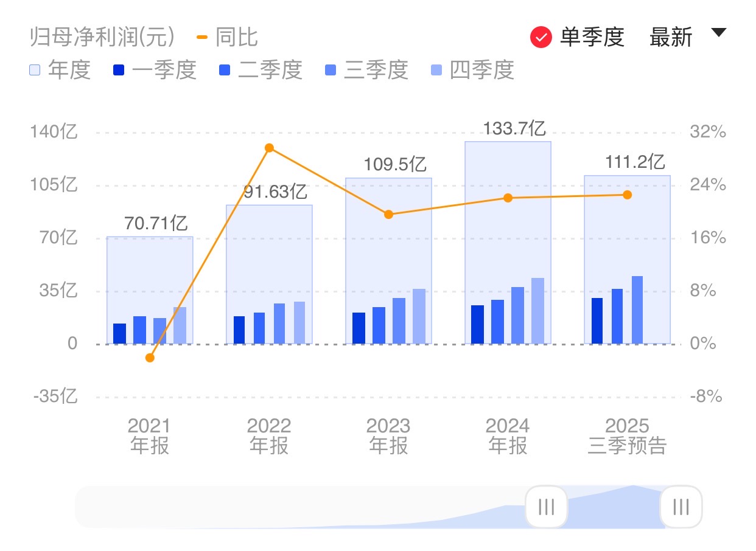The height and width of the screenshot is (551, 756).
Task: Click the 24% right axis value
Action: point(708,185)
